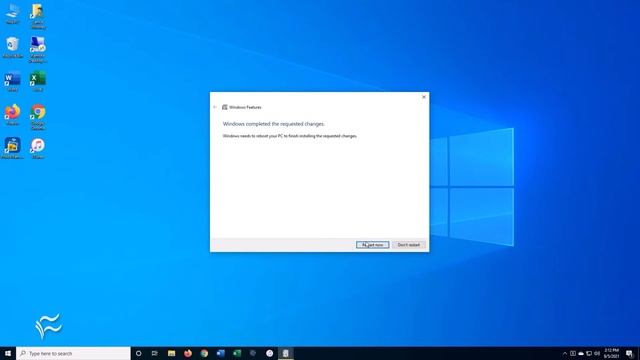Image resolution: width=640 pixels, height=360 pixels.
Task: Open the taskbar clock and date
Action: click(611, 353)
